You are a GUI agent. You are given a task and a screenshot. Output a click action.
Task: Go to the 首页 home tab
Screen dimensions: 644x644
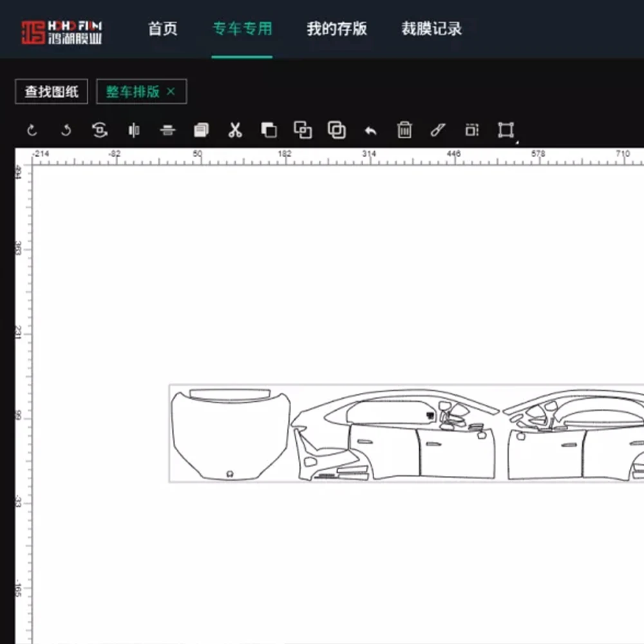(162, 29)
